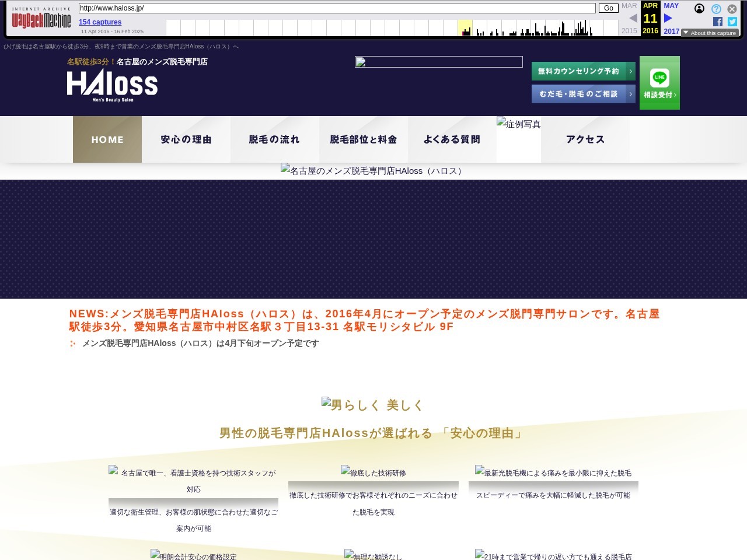Click the top line ひげ脱毛は名古屋駅 text
Viewport: 747px width, 560px height.
121,47
